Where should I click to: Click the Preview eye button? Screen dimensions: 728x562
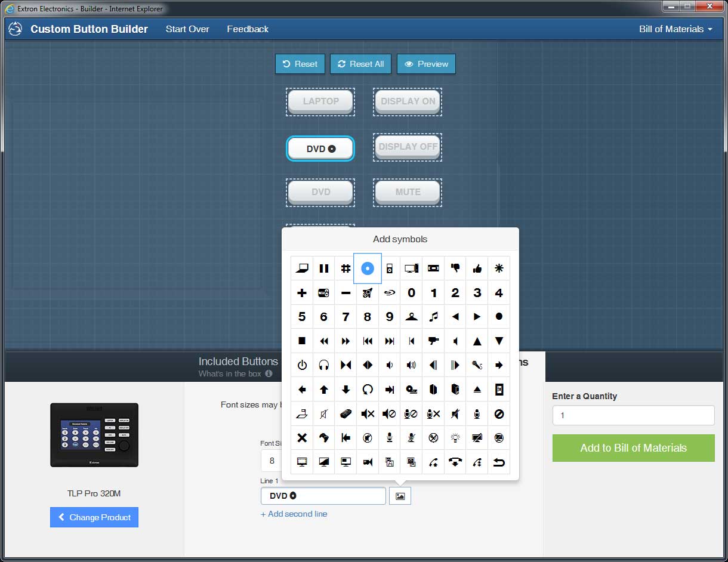click(x=426, y=64)
